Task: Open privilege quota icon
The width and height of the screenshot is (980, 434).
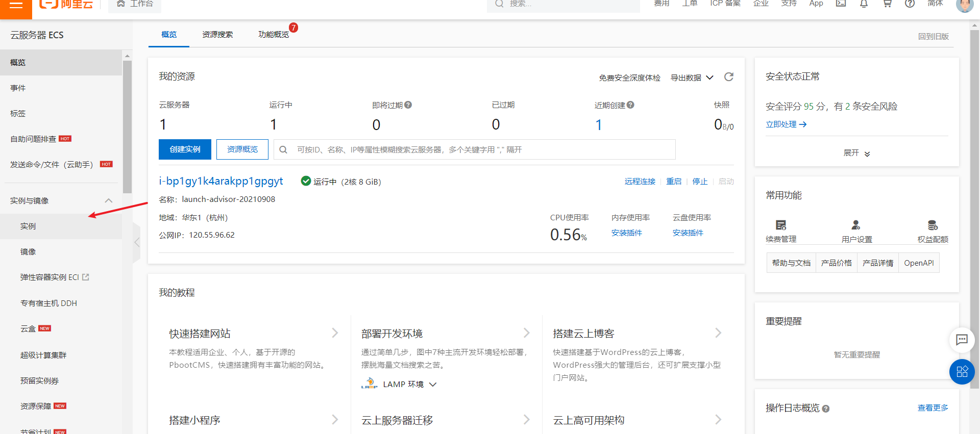Action: tap(933, 225)
